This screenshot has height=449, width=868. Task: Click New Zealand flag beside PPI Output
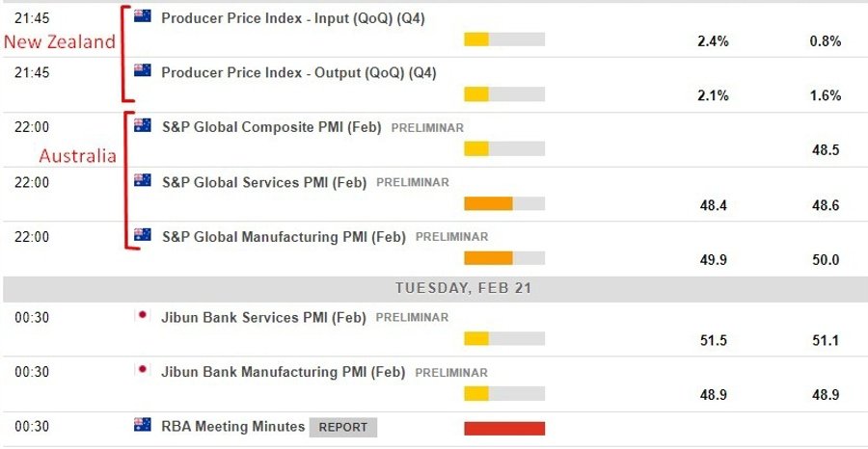pyautogui.click(x=143, y=70)
